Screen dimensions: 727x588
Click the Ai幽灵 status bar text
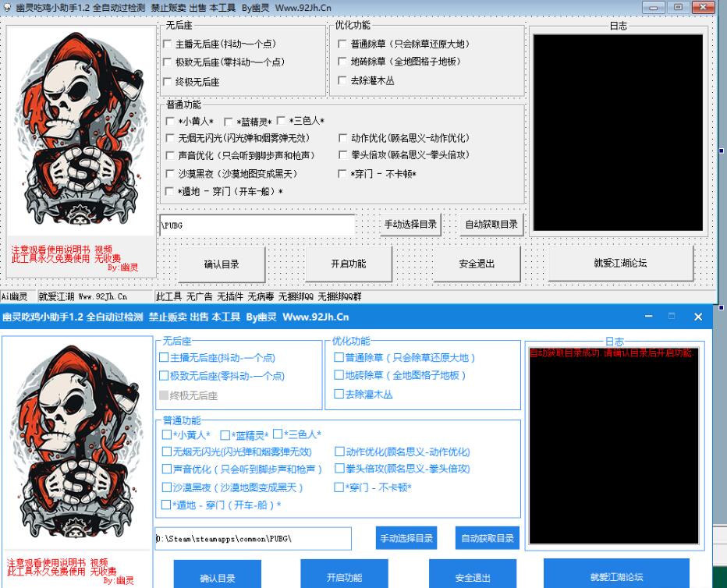point(14,296)
